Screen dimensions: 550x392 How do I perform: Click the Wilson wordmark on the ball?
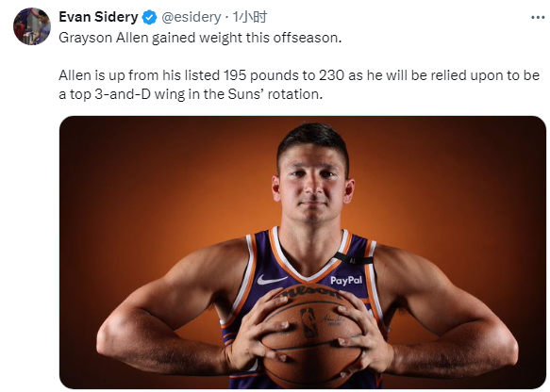click(308, 292)
